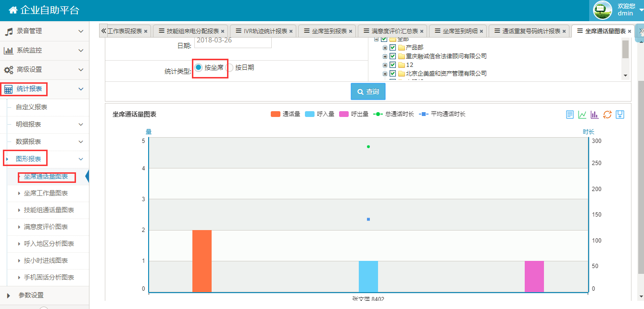
Task: Select the 按坐席 radio button
Action: pos(199,68)
